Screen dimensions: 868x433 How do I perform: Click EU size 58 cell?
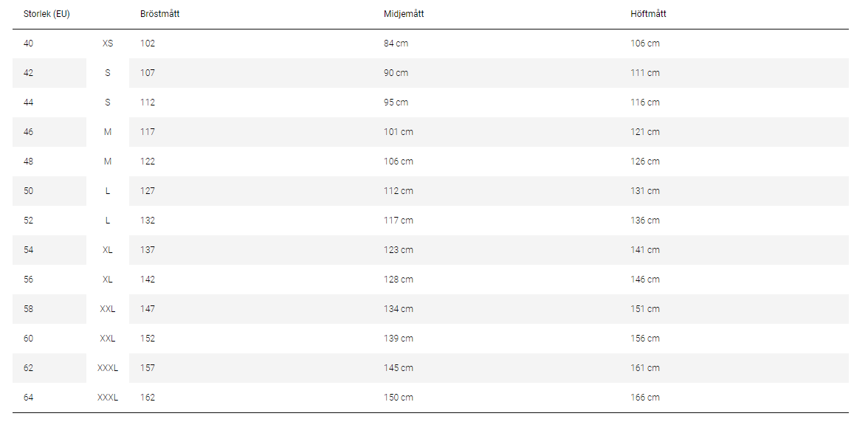(x=29, y=309)
